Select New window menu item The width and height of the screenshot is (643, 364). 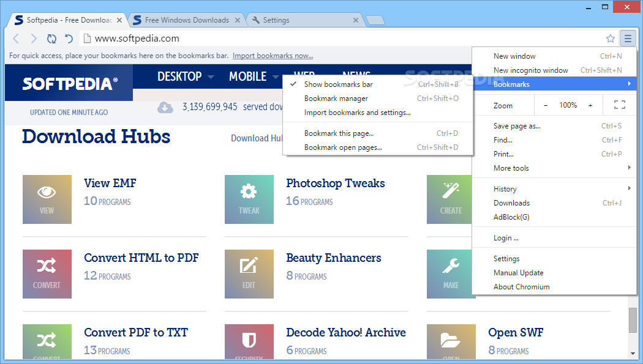point(554,56)
